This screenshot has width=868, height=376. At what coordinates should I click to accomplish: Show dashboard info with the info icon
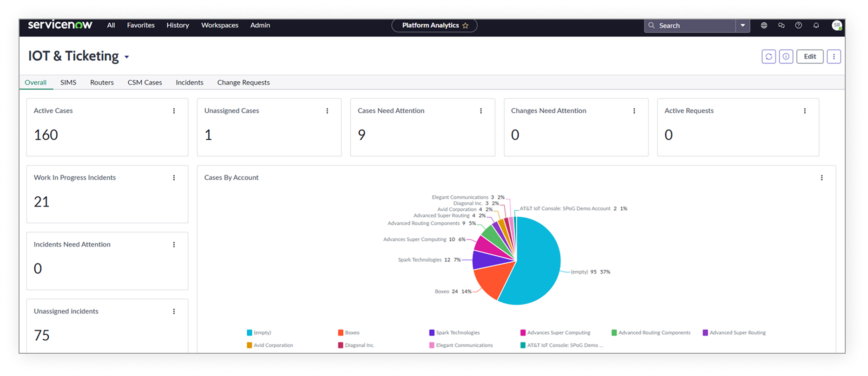click(x=786, y=57)
